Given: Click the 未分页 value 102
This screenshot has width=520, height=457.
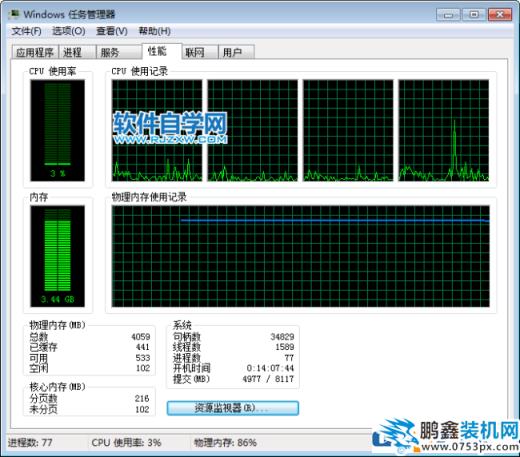Looking at the screenshot, I should click(142, 409).
